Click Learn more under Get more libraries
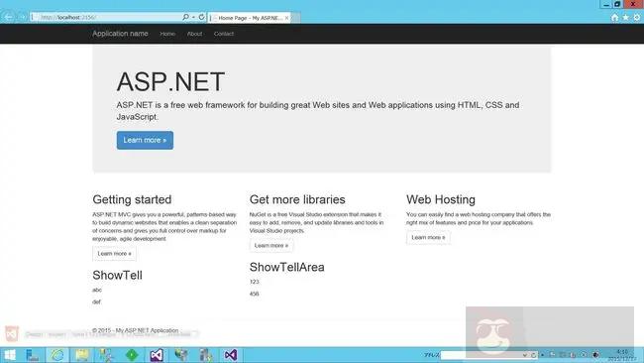Viewport: 644px width, 363px height. click(271, 245)
